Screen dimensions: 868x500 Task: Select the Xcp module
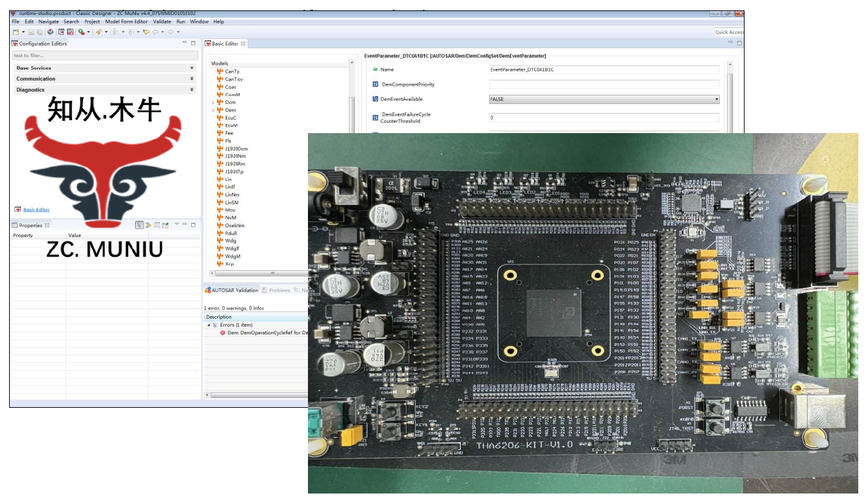click(229, 264)
